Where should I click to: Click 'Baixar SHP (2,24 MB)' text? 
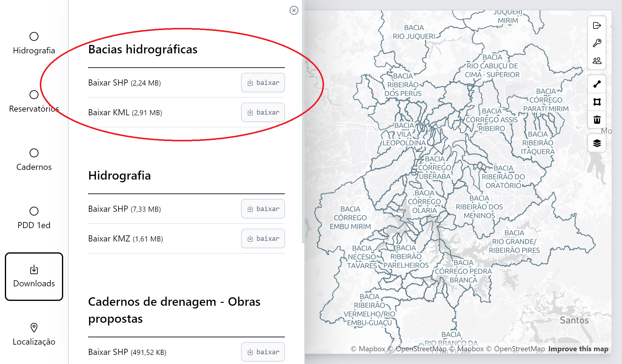point(125,83)
